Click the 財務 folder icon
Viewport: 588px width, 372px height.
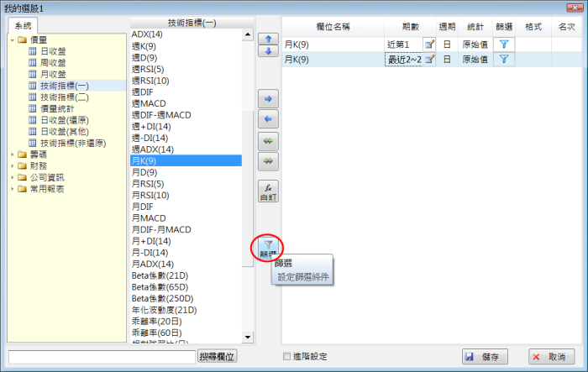(23, 165)
